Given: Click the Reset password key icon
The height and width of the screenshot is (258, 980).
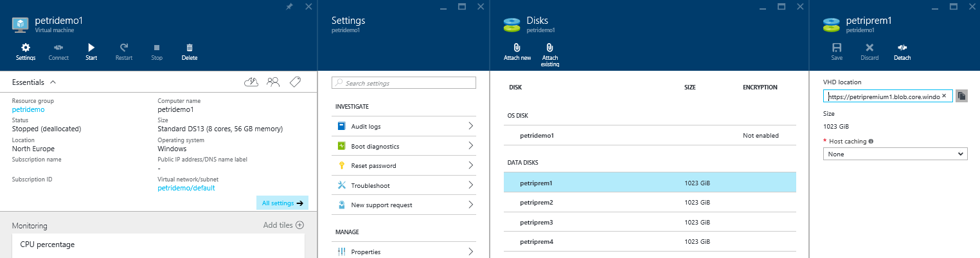Looking at the screenshot, I should (x=342, y=165).
